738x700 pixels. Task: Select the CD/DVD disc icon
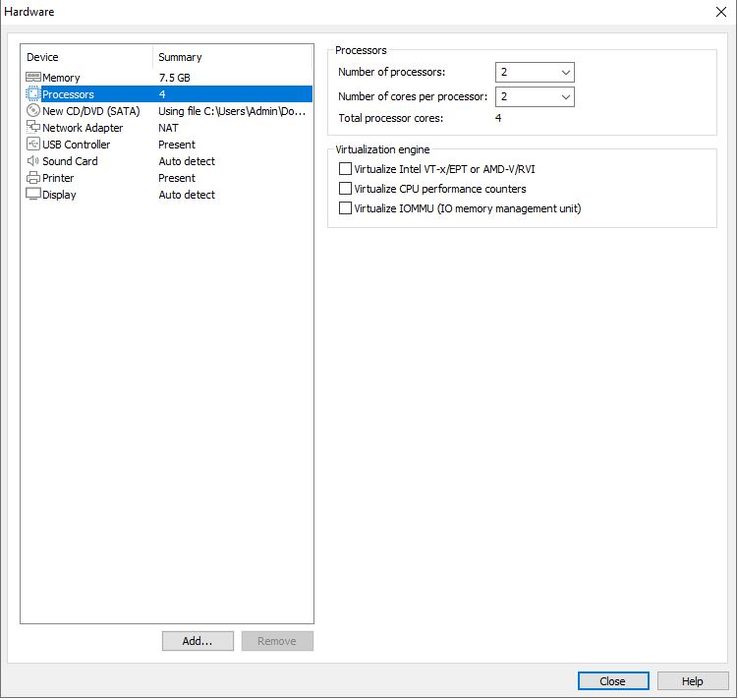pos(33,111)
